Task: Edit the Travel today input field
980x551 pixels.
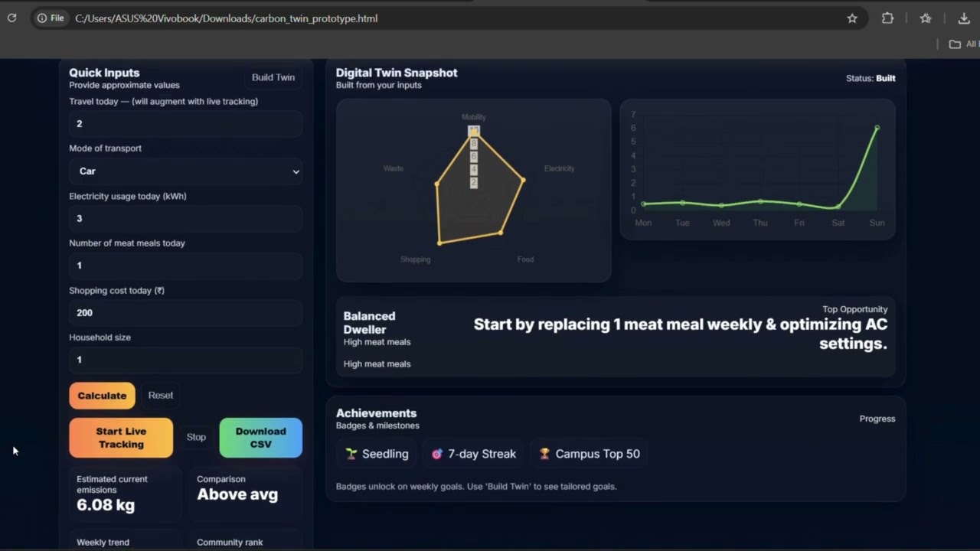Action: click(185, 124)
